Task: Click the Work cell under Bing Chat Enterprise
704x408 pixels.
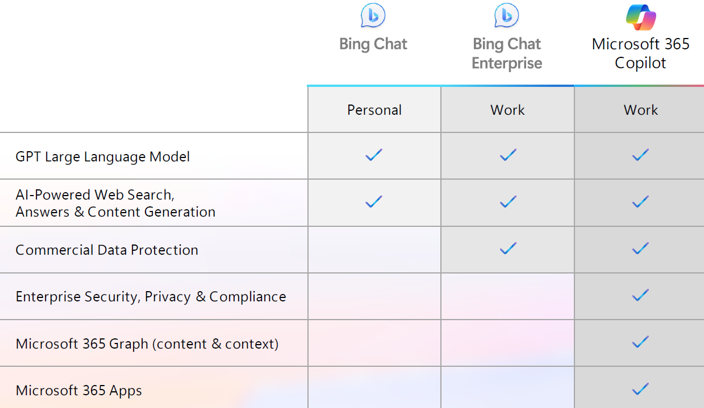Action: (508, 110)
